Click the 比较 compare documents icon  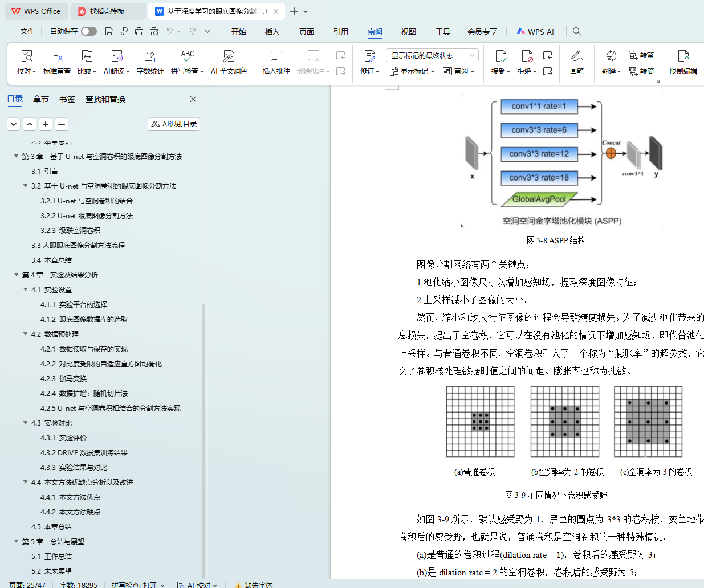pos(87,56)
